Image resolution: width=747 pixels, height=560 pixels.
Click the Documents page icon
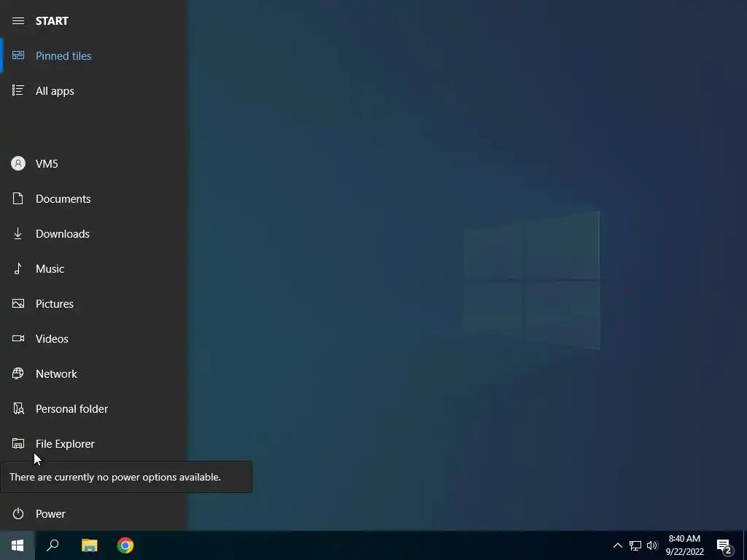tap(18, 198)
